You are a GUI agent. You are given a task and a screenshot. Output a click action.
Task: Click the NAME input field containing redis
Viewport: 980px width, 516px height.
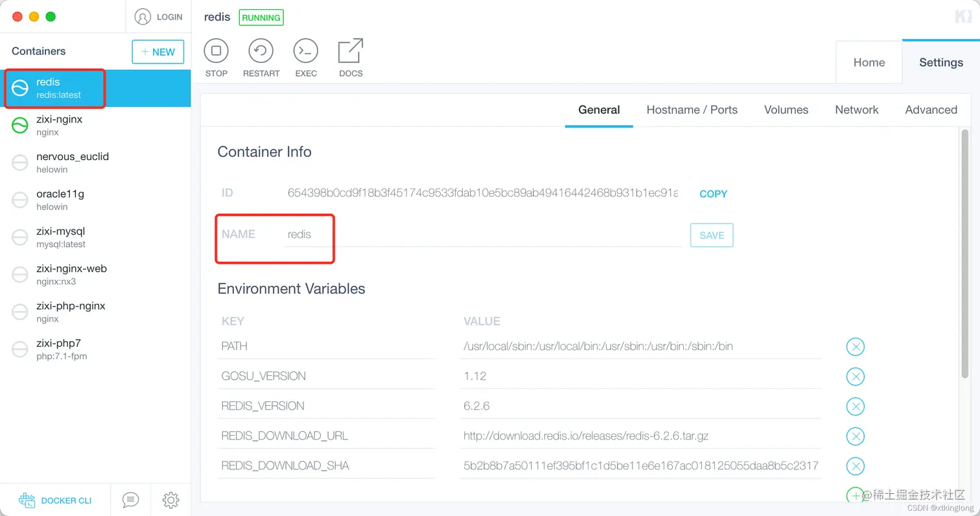click(x=483, y=235)
